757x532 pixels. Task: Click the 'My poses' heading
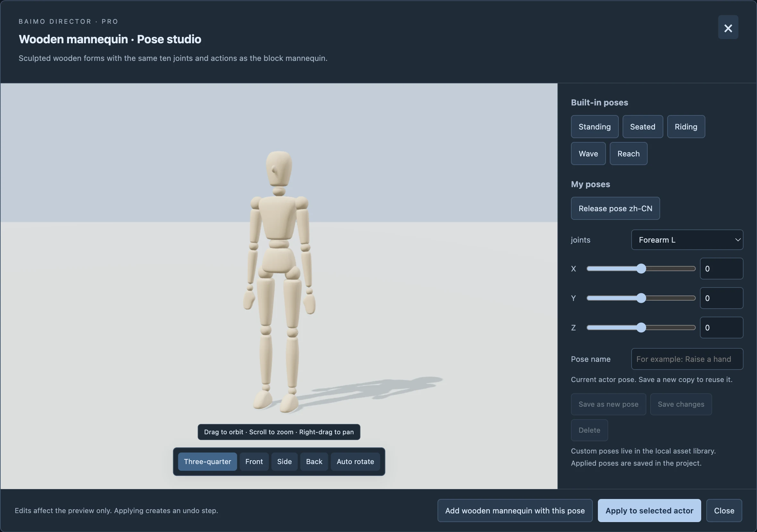click(591, 184)
